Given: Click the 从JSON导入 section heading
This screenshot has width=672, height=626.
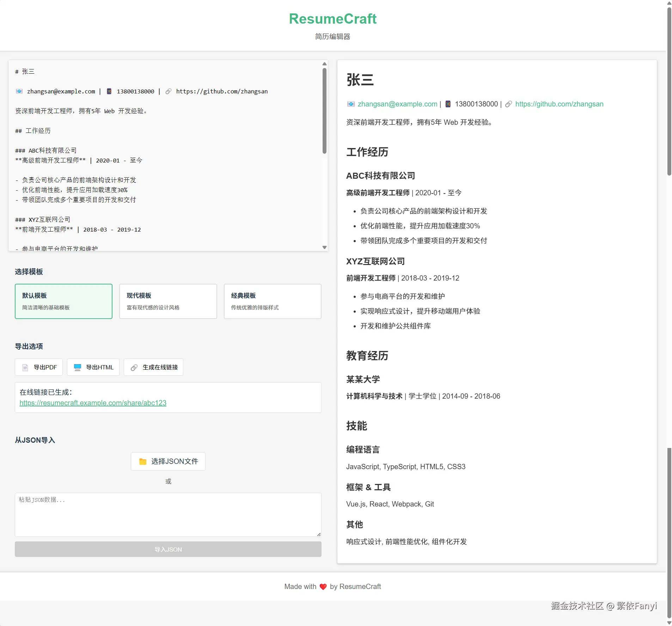Looking at the screenshot, I should (35, 440).
